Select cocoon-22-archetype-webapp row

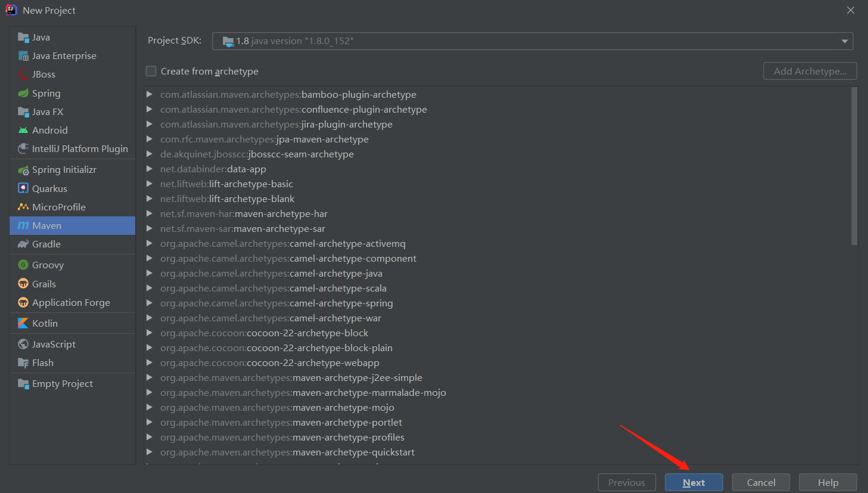pos(497,362)
